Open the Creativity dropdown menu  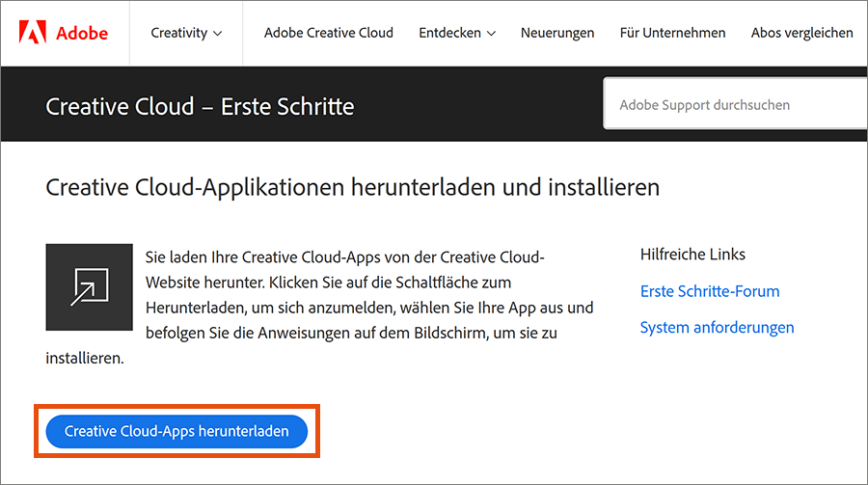pos(179,33)
